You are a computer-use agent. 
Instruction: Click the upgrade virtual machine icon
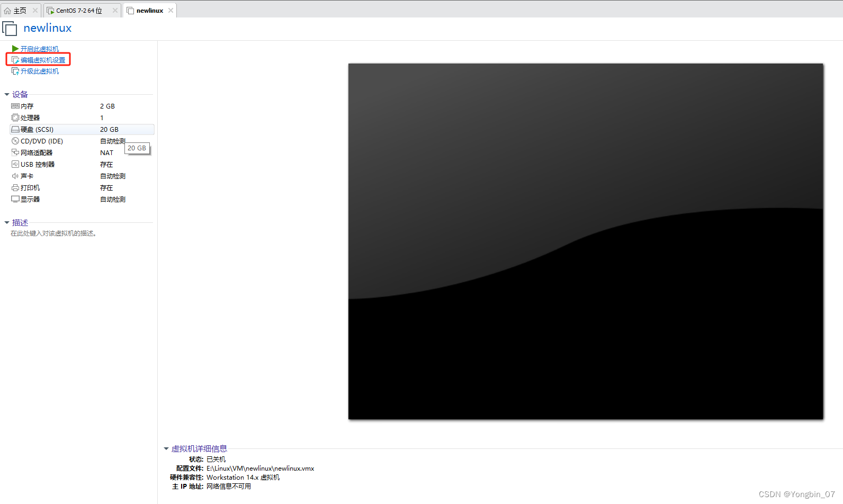pyautogui.click(x=15, y=71)
